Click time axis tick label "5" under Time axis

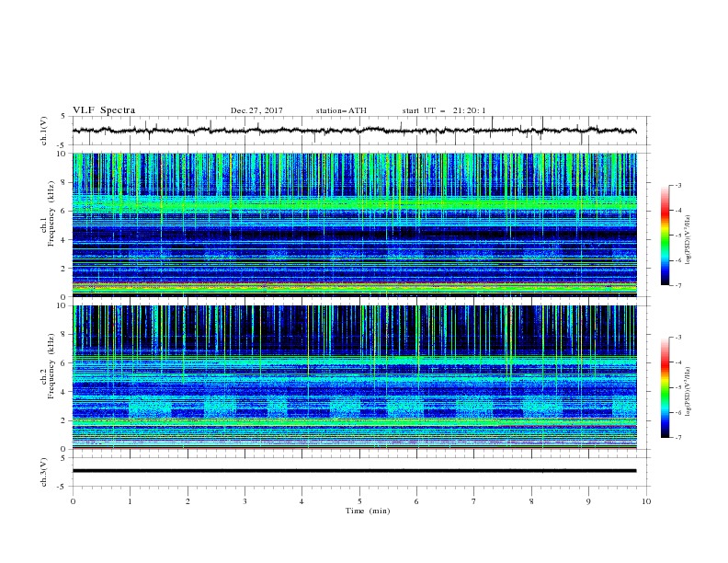tap(359, 501)
